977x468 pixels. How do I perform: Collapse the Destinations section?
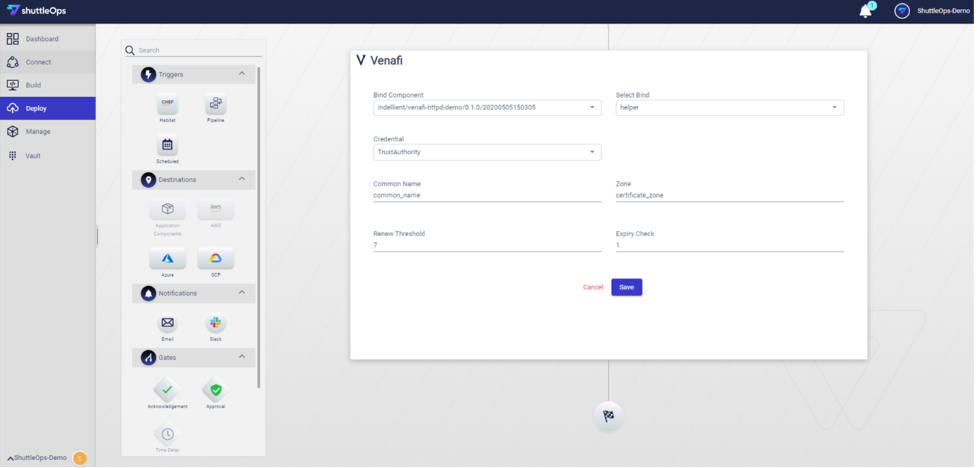[x=242, y=179]
